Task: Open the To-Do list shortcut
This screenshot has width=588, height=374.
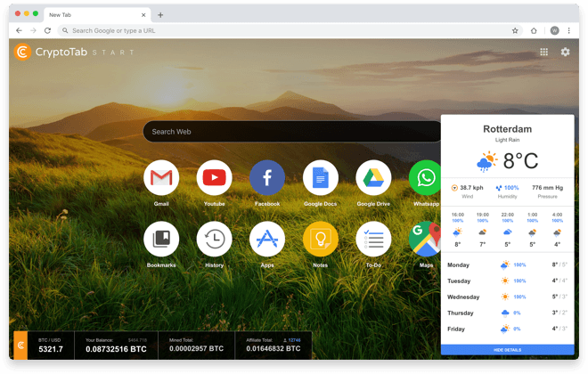Action: [373, 239]
